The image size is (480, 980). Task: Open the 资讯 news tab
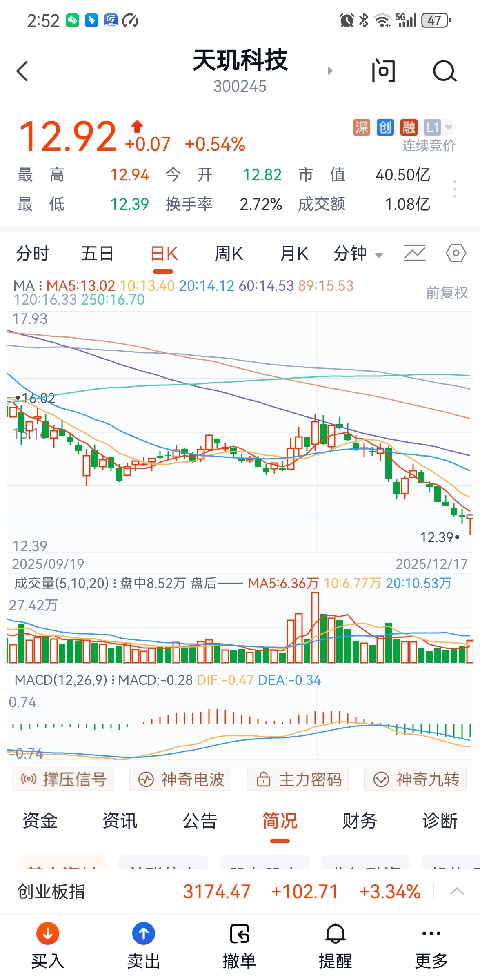click(120, 820)
